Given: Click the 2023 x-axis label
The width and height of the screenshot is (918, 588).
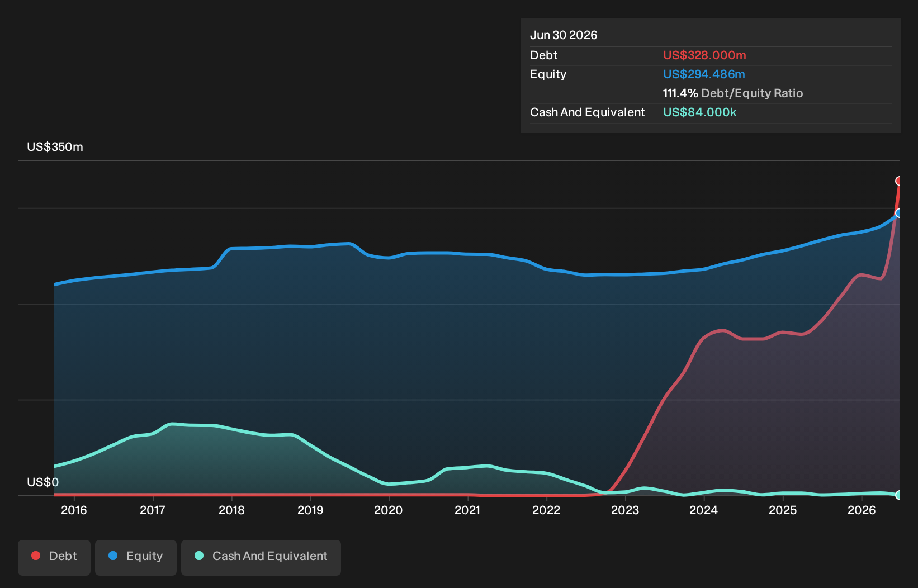Looking at the screenshot, I should coord(625,510).
